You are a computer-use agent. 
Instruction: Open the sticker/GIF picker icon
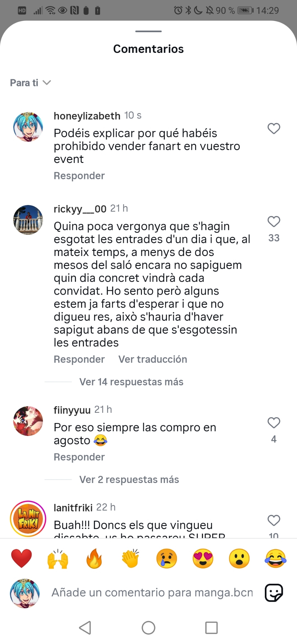pos(274,592)
